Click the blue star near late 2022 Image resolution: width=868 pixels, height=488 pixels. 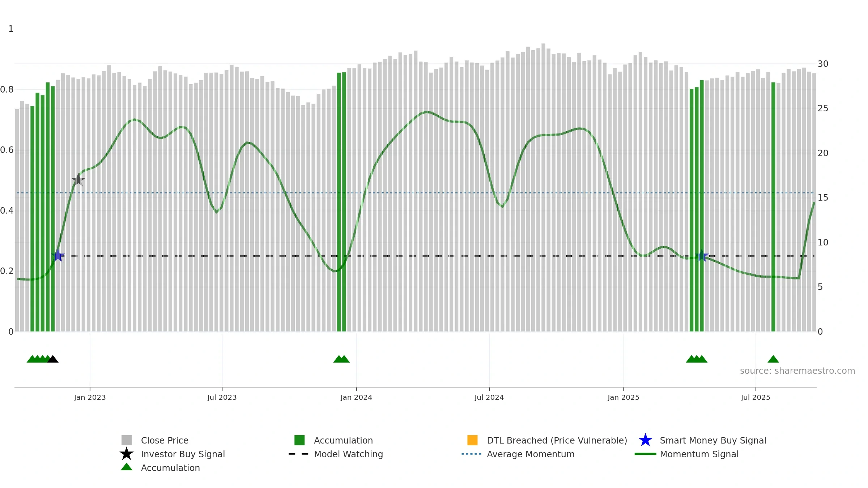coord(58,256)
